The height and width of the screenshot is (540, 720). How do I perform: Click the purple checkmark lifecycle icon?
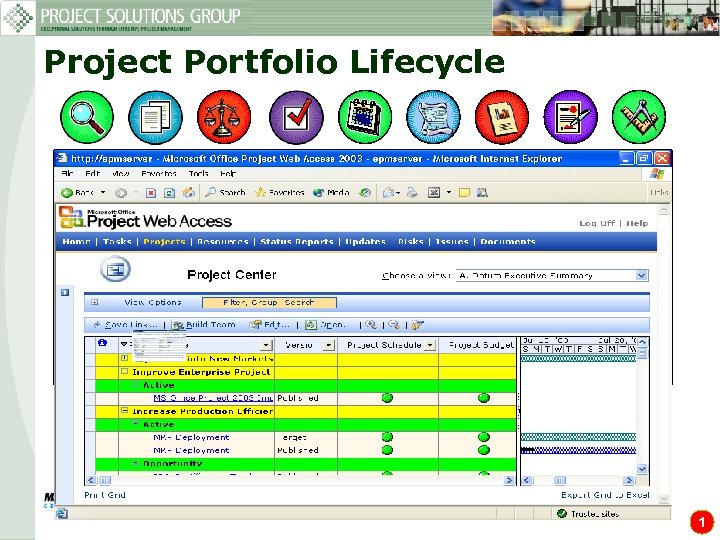pyautogui.click(x=296, y=117)
